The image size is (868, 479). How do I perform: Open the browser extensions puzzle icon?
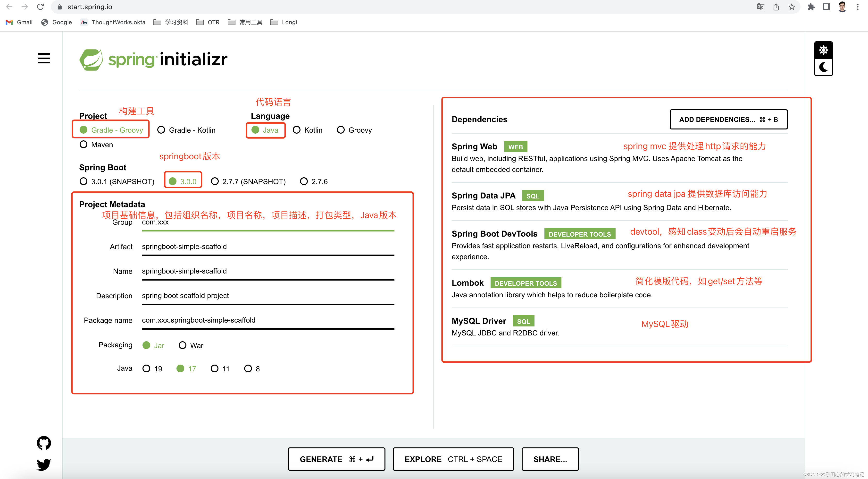click(x=811, y=7)
